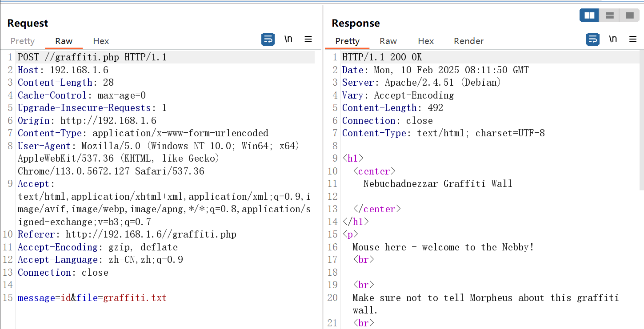Select top-bottom stacked layout icon
The height and width of the screenshot is (329, 644).
[609, 16]
